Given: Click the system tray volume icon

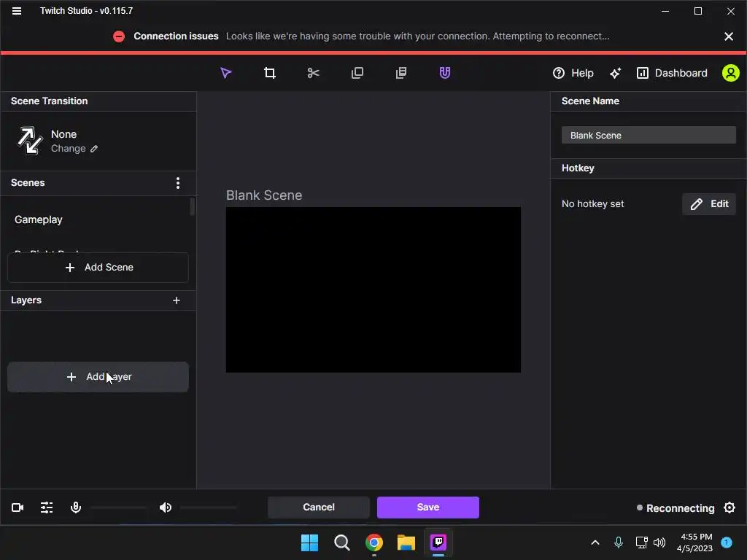Looking at the screenshot, I should pyautogui.click(x=659, y=542).
